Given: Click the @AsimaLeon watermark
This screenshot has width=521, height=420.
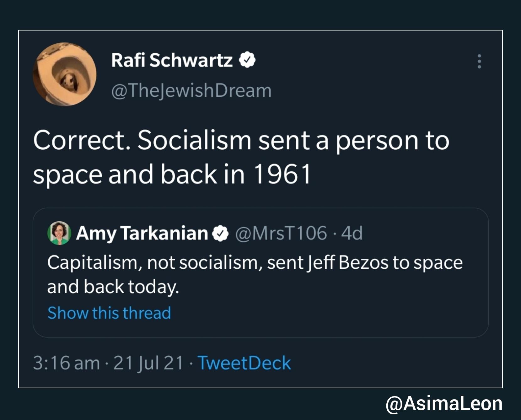Looking at the screenshot, I should (x=444, y=403).
